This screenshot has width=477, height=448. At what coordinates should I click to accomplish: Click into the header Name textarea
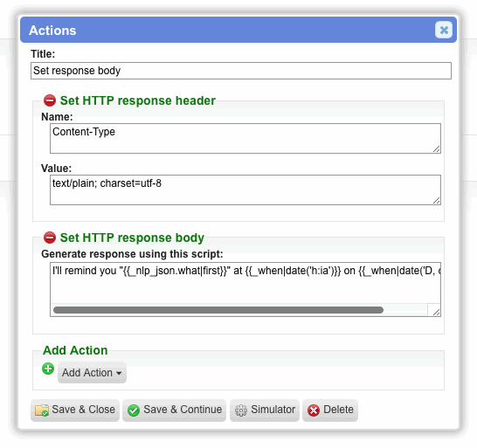(245, 138)
